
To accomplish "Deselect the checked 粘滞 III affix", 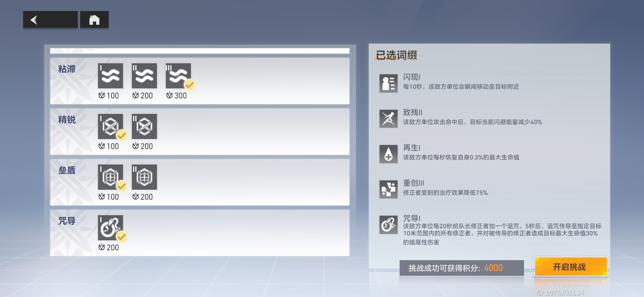I will 178,76.
